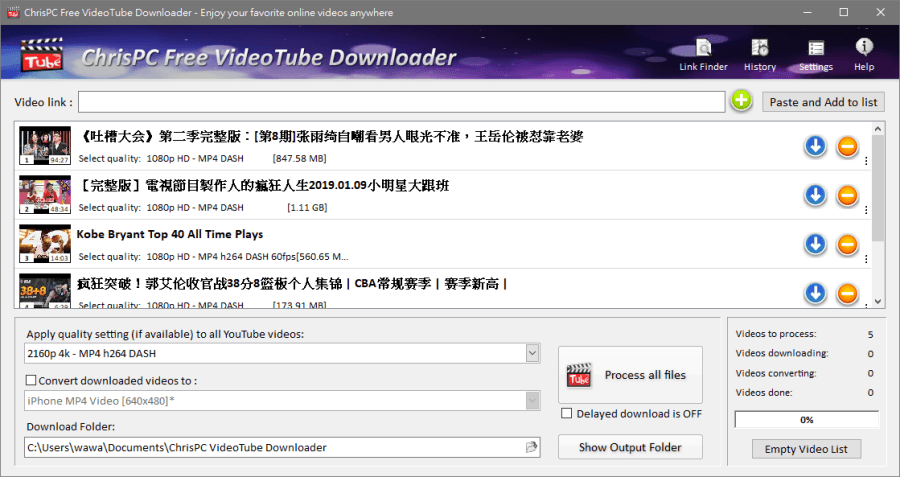The width and height of the screenshot is (900, 477).
Task: Click Show Output Folder button
Action: [x=630, y=447]
